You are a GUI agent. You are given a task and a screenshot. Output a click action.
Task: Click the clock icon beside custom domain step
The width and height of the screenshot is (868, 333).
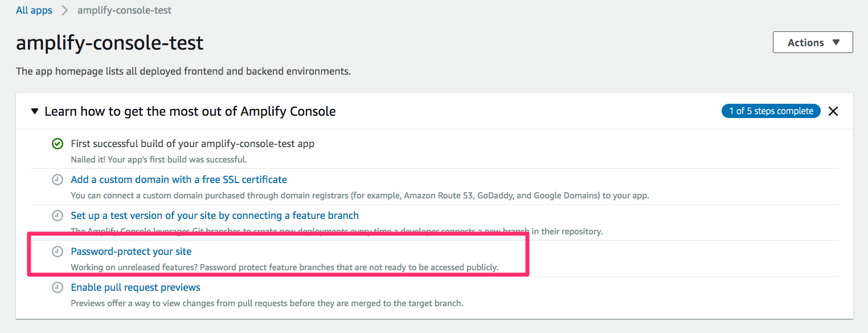coord(57,180)
